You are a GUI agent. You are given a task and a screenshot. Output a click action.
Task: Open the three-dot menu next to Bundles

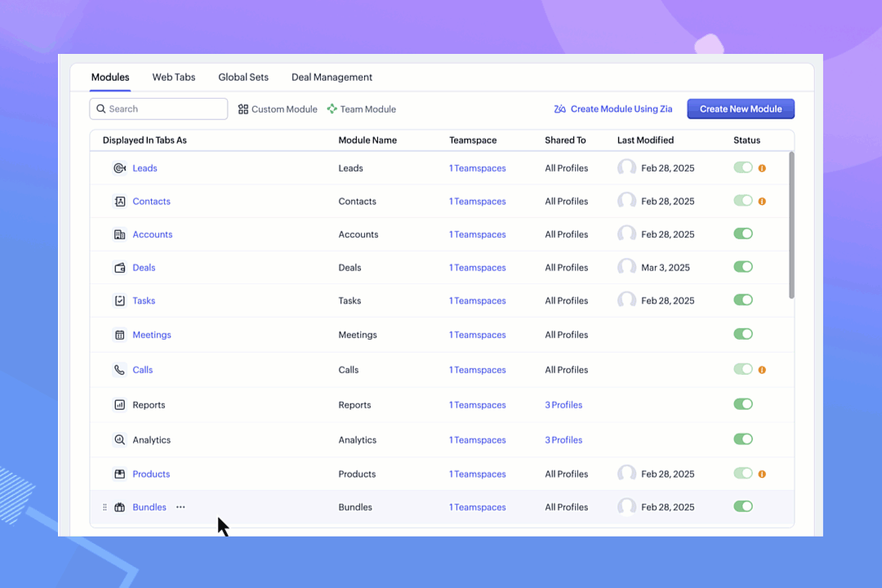click(x=180, y=507)
